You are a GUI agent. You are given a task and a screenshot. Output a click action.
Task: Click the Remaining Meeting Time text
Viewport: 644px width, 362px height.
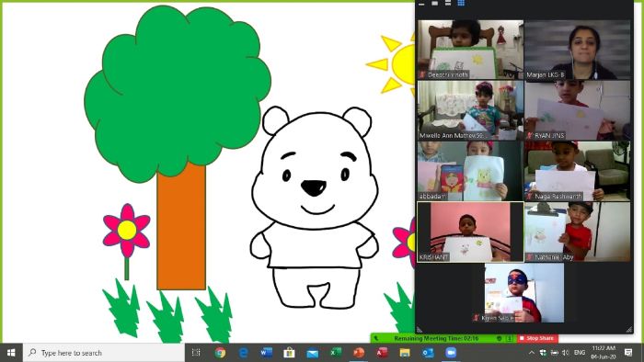(x=436, y=339)
